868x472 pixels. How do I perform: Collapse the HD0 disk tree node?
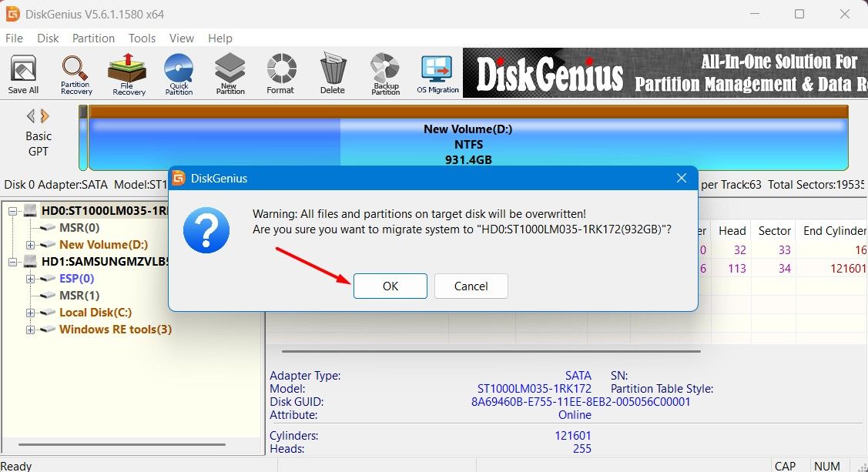point(13,211)
